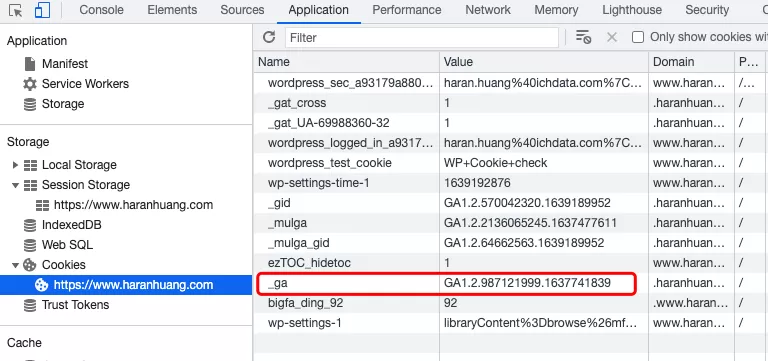Select Trust Tokens in sidebar

[75, 305]
